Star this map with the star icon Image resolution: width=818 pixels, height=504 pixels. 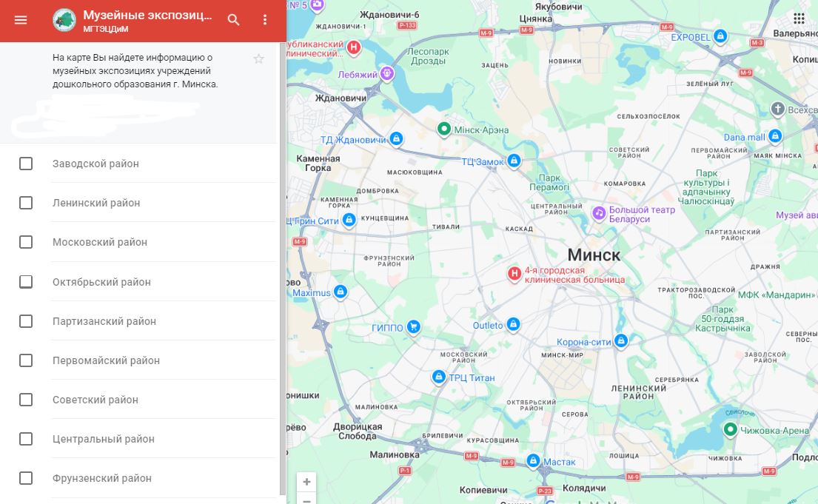click(258, 59)
